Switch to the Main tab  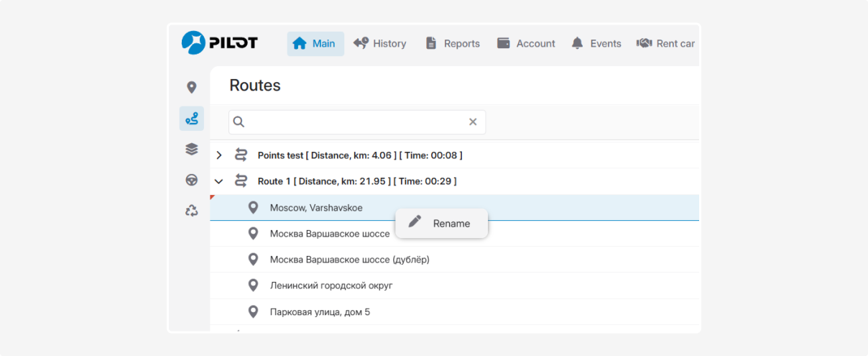[x=315, y=44]
